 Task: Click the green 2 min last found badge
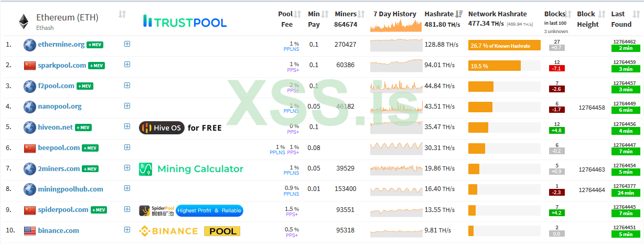point(625,48)
